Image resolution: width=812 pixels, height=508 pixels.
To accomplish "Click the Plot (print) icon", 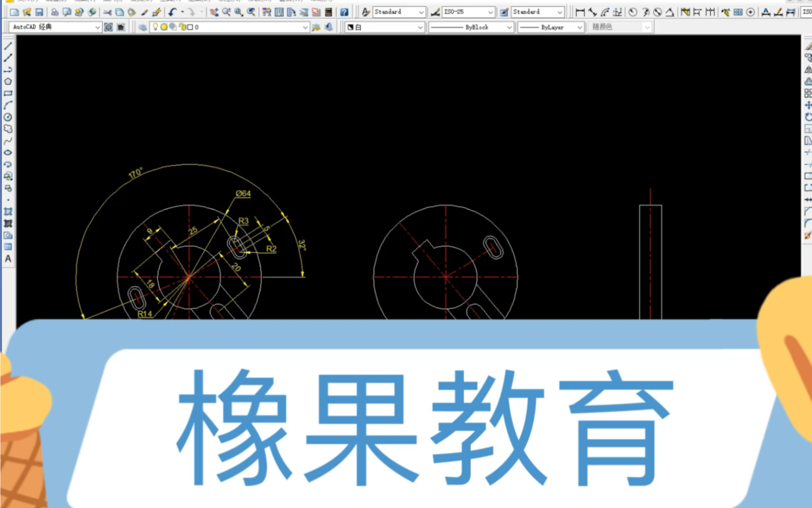I will tap(54, 12).
